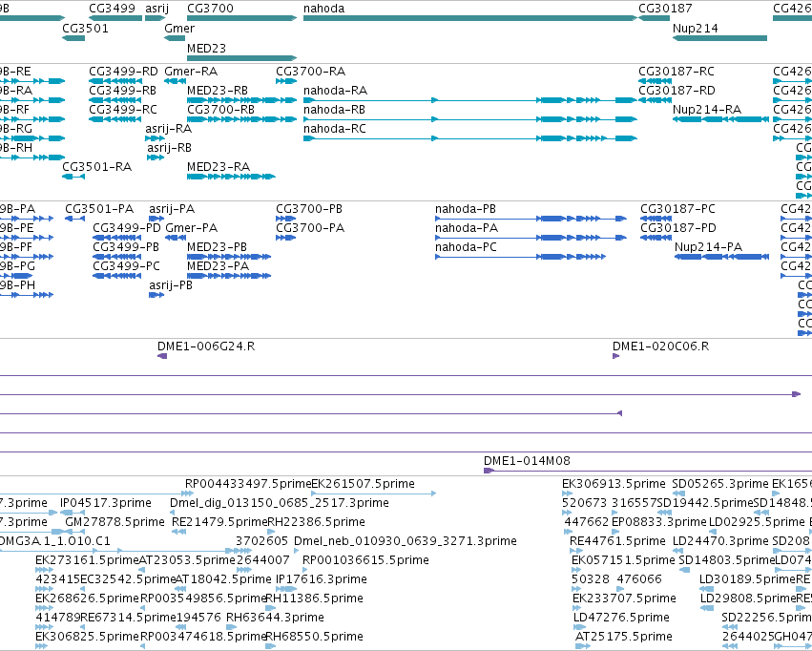Click protein CG3499-PD

116,238
